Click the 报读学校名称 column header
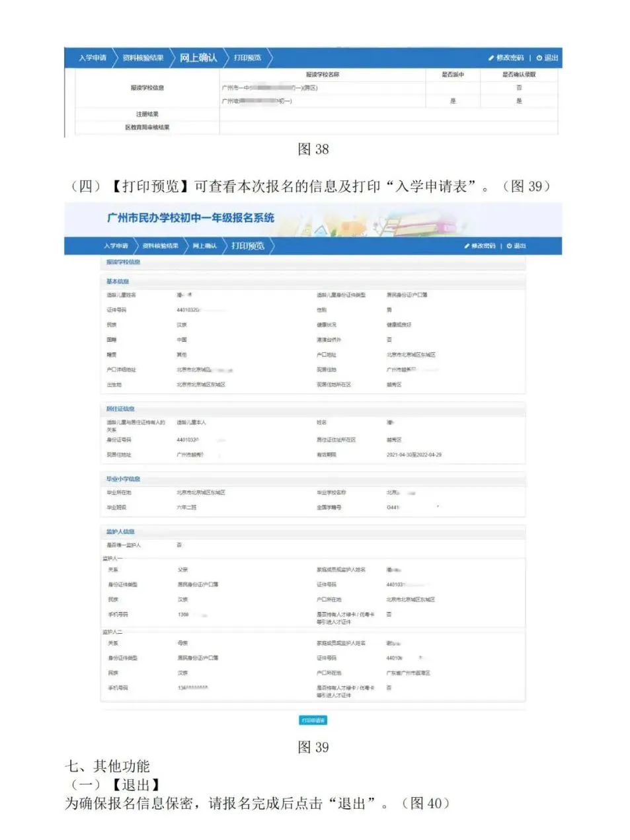Viewport: 630px width, 840px height. point(323,75)
